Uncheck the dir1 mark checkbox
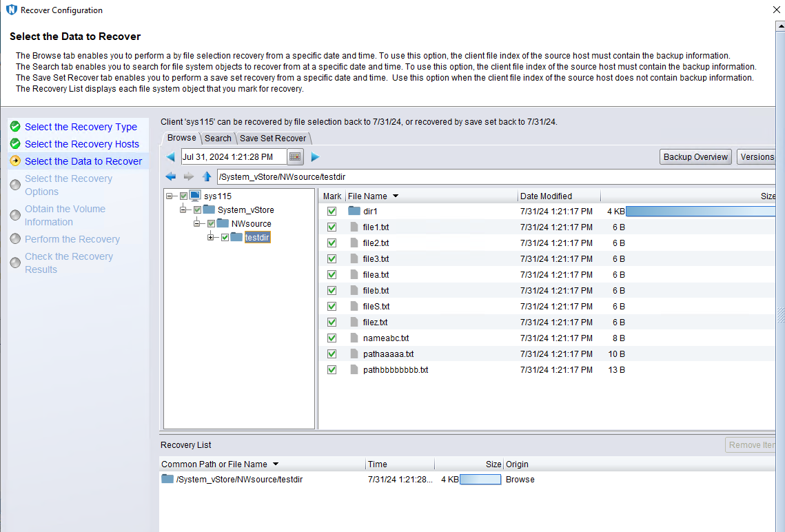Viewport: 785px width, 532px height. (332, 211)
